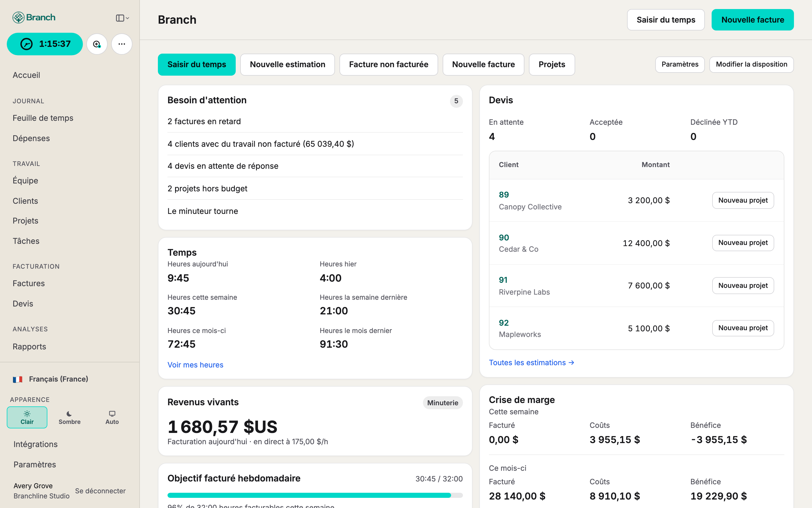This screenshot has height=508, width=812.
Task: Click the '2 projets hors budget' row
Action: [315, 189]
